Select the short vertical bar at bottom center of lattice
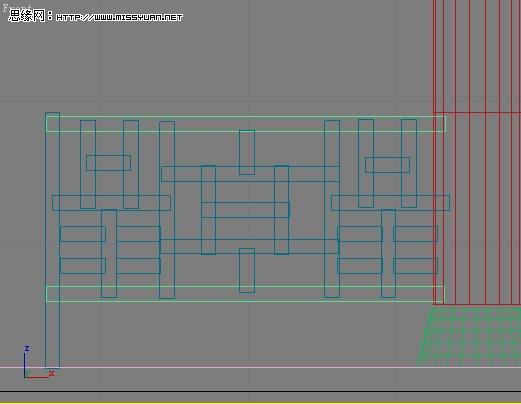This screenshot has width=521, height=404. click(x=247, y=270)
